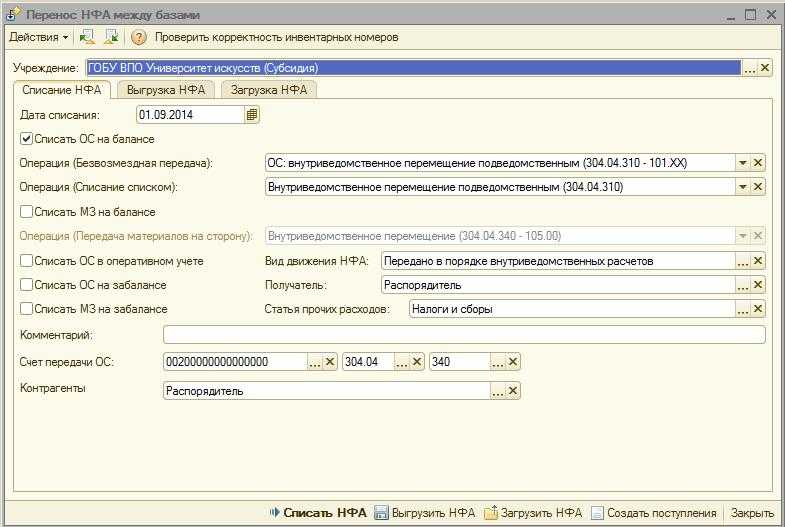The height and width of the screenshot is (527, 785).
Task: Click the 304.04 account text field
Action: [x=368, y=362]
